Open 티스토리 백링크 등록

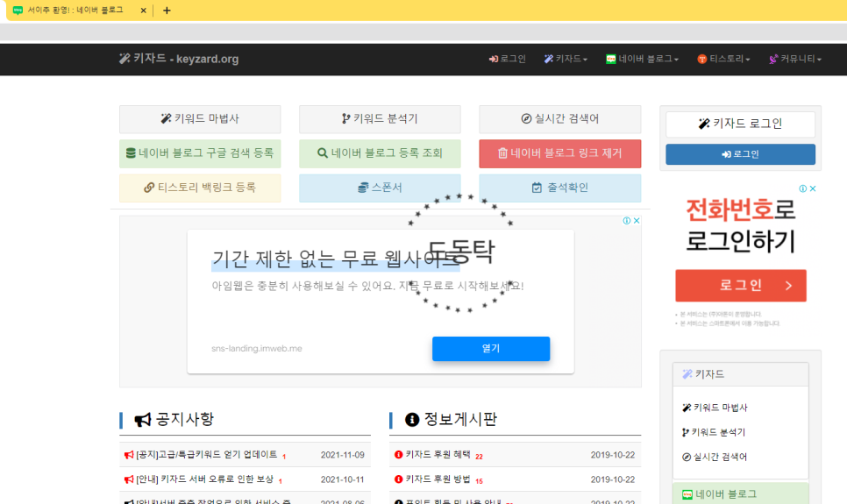tap(200, 188)
